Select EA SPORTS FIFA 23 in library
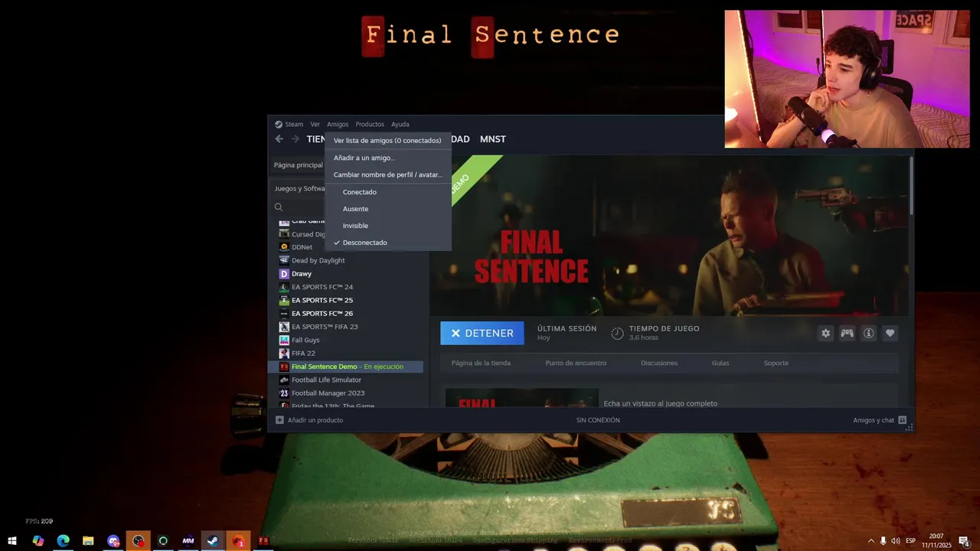The width and height of the screenshot is (980, 551). (x=325, y=327)
